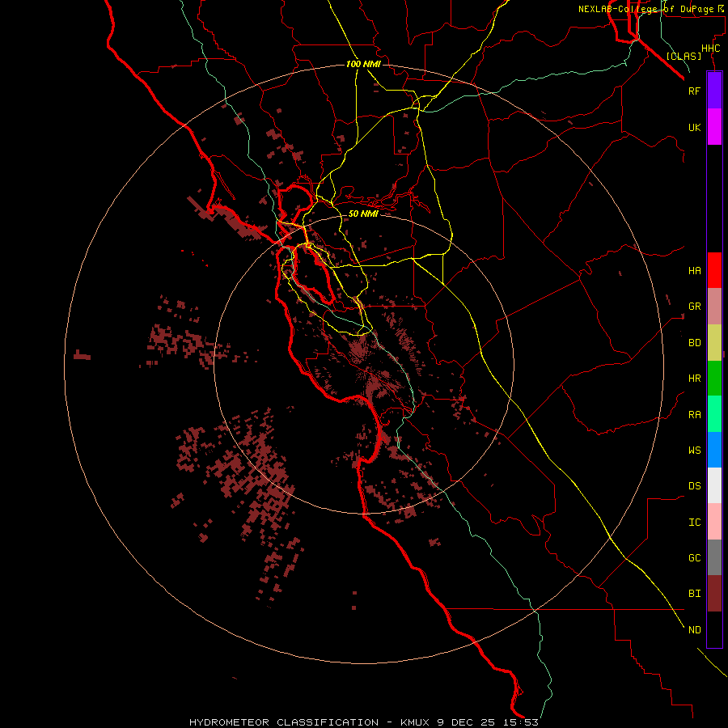Click the HA red legend swatch
This screenshot has height=728, width=728.
[714, 270]
